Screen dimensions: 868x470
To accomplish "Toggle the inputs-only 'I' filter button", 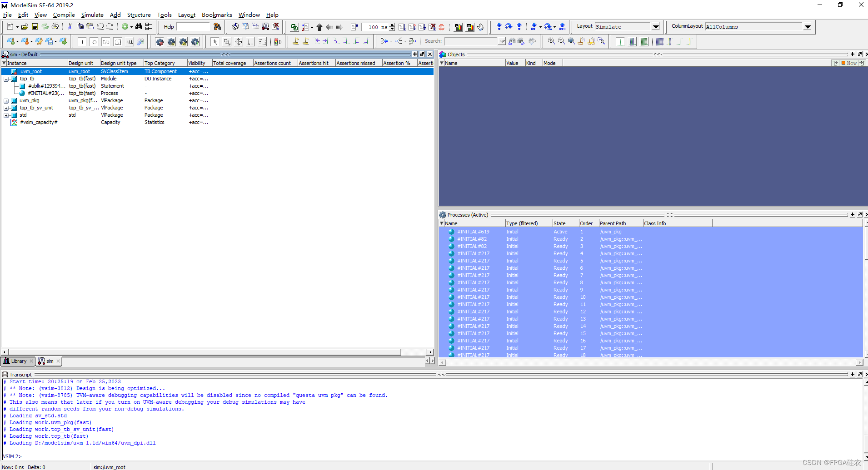I will [82, 42].
